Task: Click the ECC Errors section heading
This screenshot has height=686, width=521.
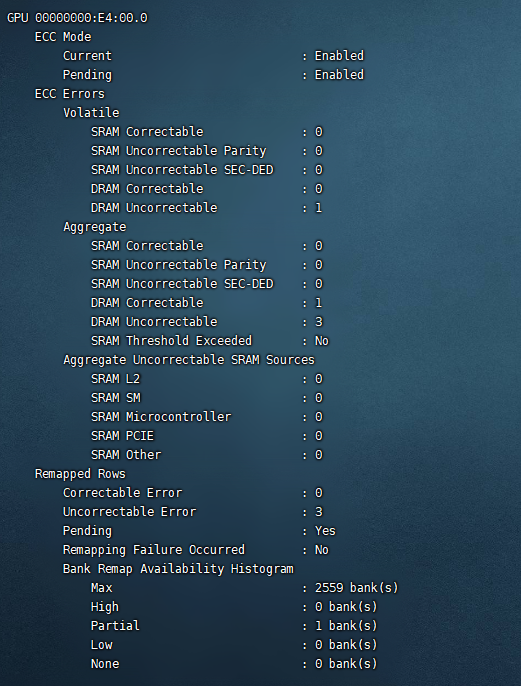Action: pos(70,94)
